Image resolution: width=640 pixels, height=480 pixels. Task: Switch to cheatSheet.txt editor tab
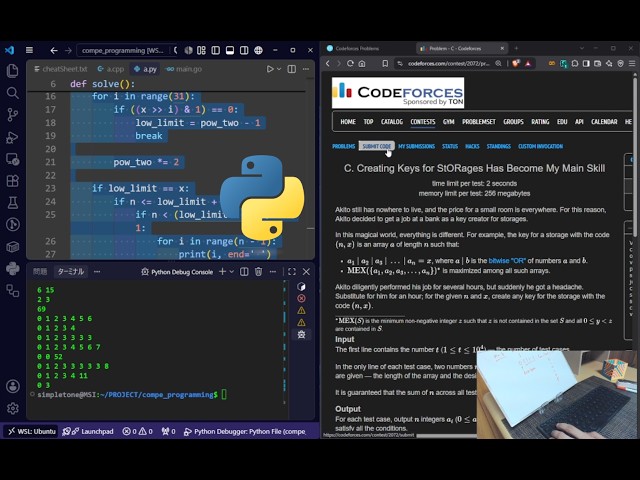61,69
